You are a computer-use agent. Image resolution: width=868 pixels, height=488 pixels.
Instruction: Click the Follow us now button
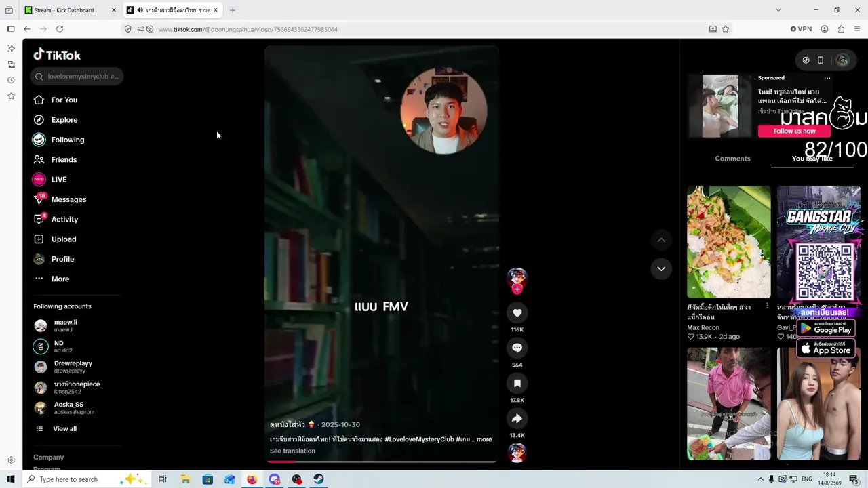tap(794, 131)
